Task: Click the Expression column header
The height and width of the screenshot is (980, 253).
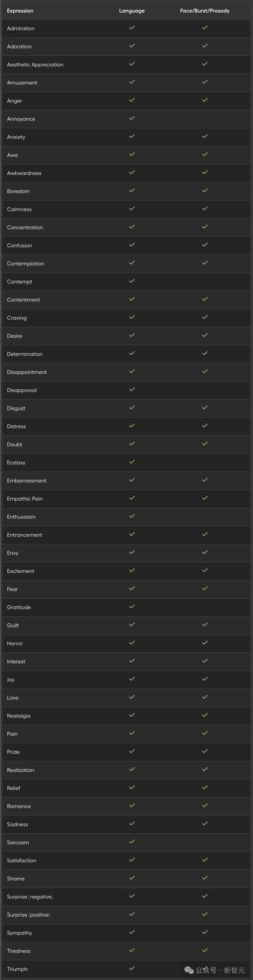Action: (x=20, y=11)
